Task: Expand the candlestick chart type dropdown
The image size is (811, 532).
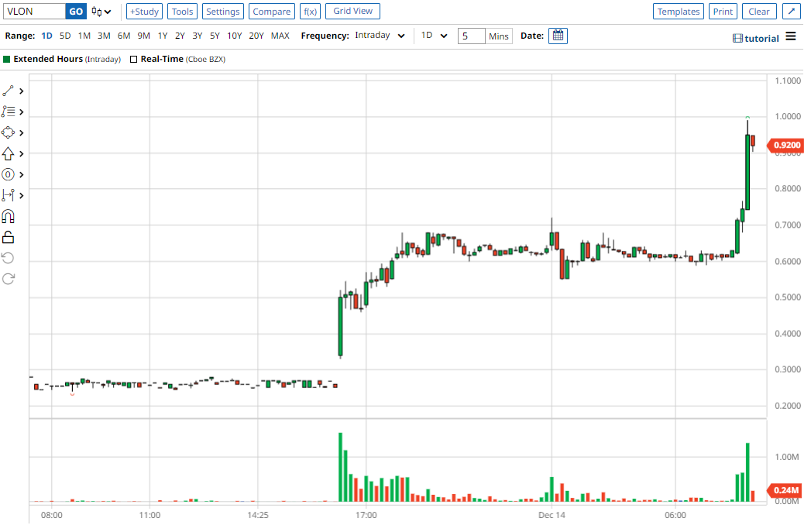Action: coord(101,12)
